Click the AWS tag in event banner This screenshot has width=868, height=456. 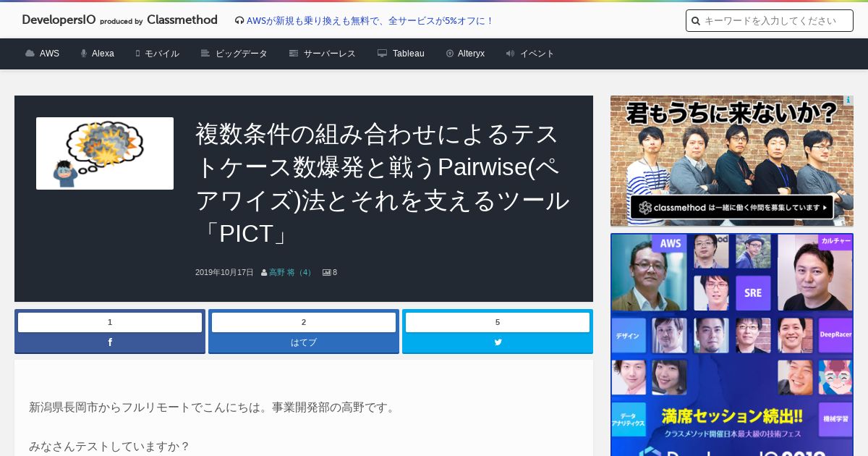[x=671, y=243]
